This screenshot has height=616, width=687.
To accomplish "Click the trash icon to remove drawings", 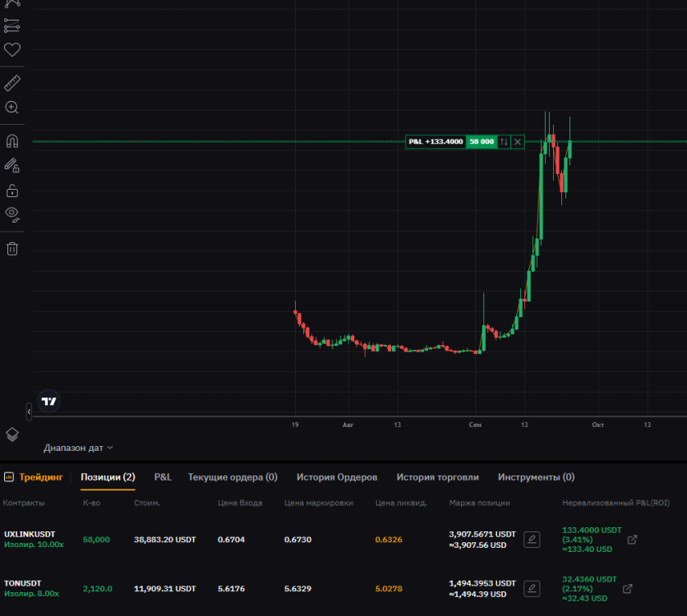I will click(12, 248).
